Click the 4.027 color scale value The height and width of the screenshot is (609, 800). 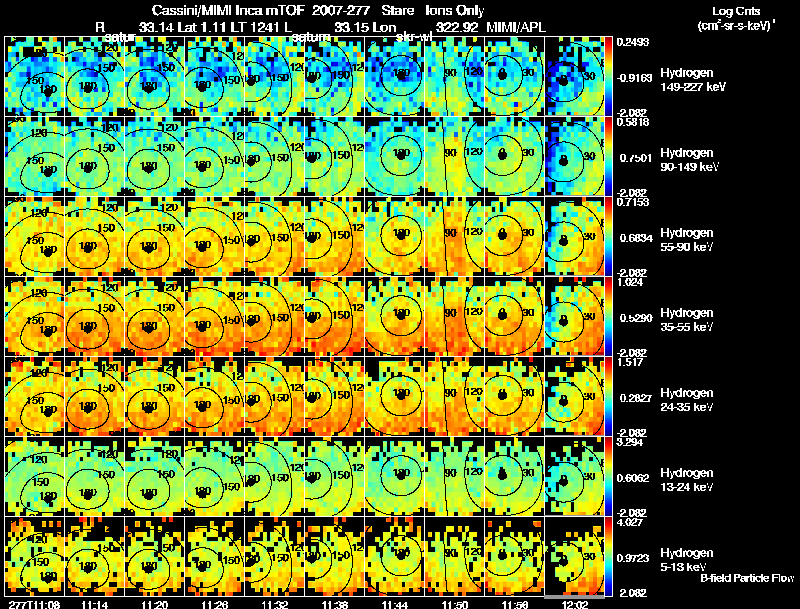[x=630, y=522]
